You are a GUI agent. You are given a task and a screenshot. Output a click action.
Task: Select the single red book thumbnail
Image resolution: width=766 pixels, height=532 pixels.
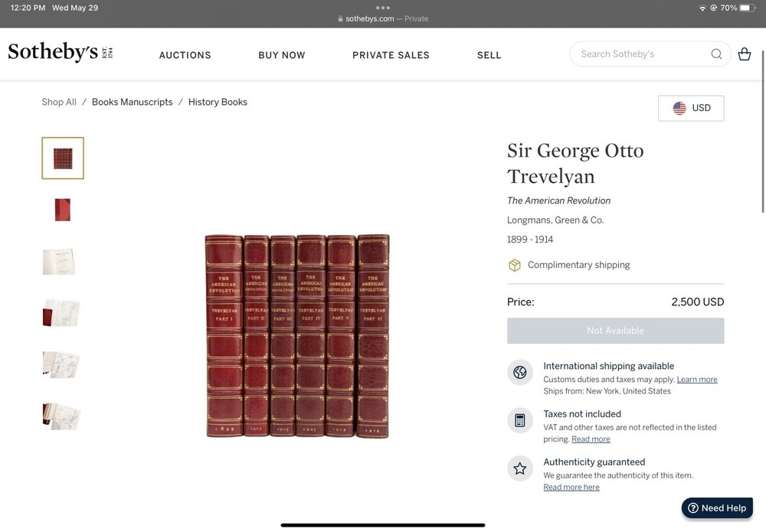(x=63, y=210)
